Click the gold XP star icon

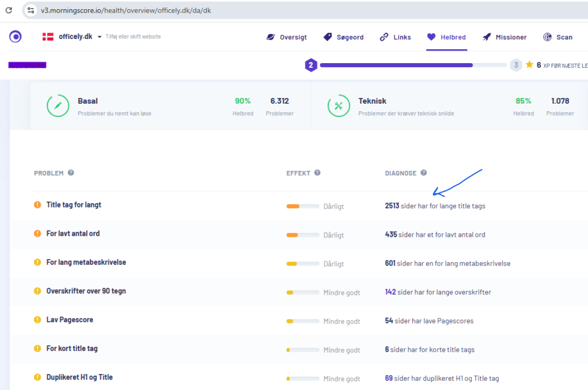coord(529,64)
